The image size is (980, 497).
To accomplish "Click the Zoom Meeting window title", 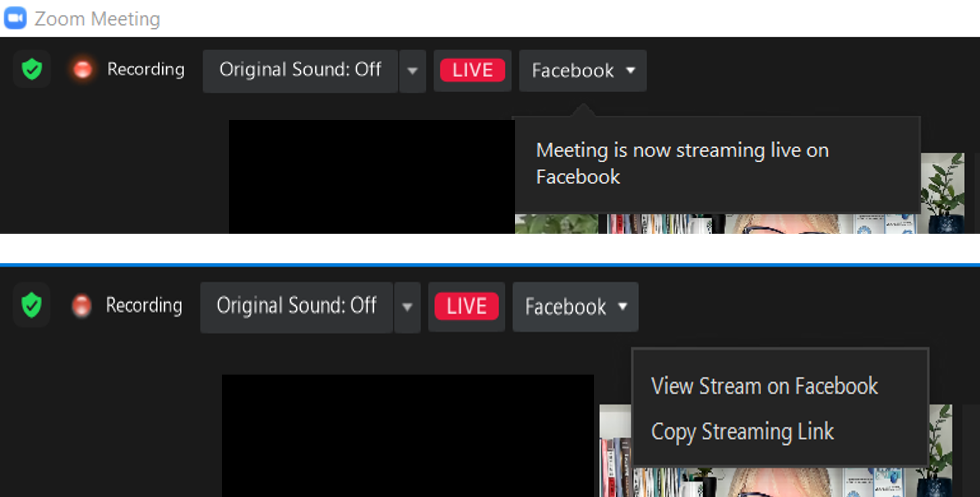I will click(97, 19).
